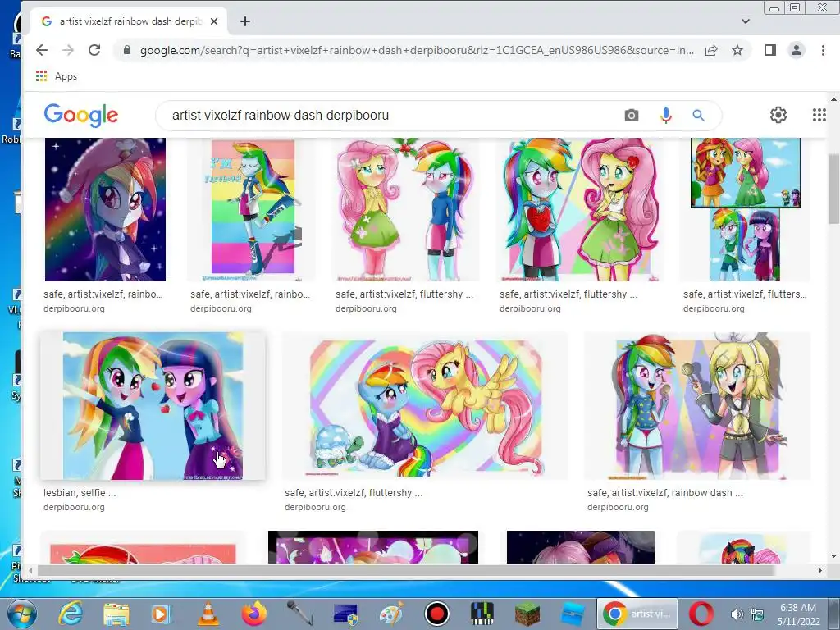Viewport: 840px width, 630px height.
Task: Open the share page icon in address bar
Action: (711, 50)
